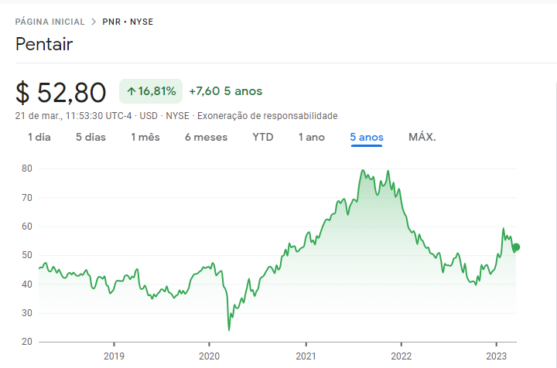The width and height of the screenshot is (557, 368).
Task: Select the 1 dia time range tab
Action: click(x=39, y=137)
